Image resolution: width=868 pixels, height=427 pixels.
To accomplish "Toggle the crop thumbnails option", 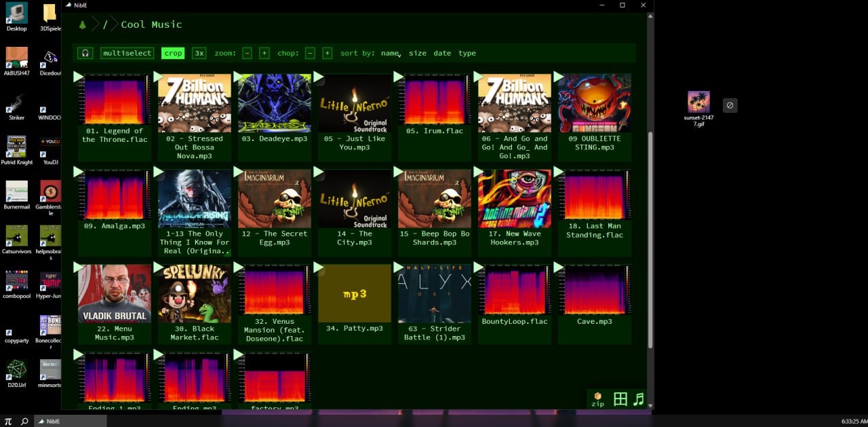I will pos(173,53).
